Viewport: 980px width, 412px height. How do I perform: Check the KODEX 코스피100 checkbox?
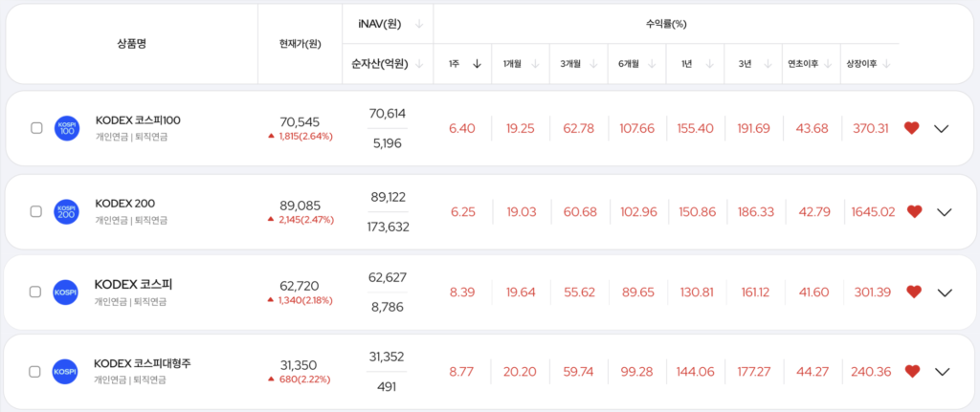[36, 128]
